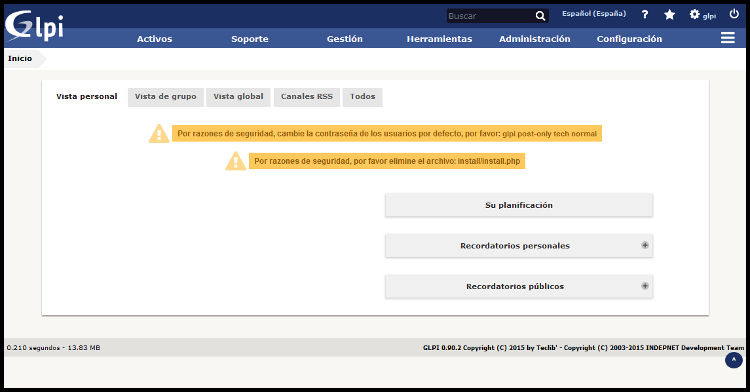Click the GLPI 0.90.2 copyright footer text
This screenshot has height=392, width=750.
[x=583, y=348]
